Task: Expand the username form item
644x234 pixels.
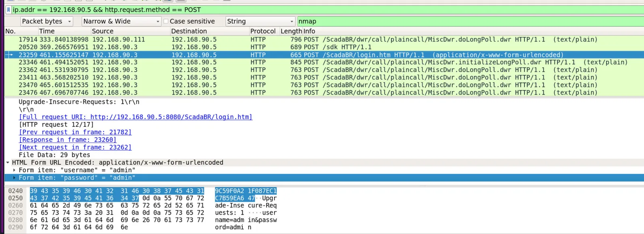Action: click(x=14, y=170)
